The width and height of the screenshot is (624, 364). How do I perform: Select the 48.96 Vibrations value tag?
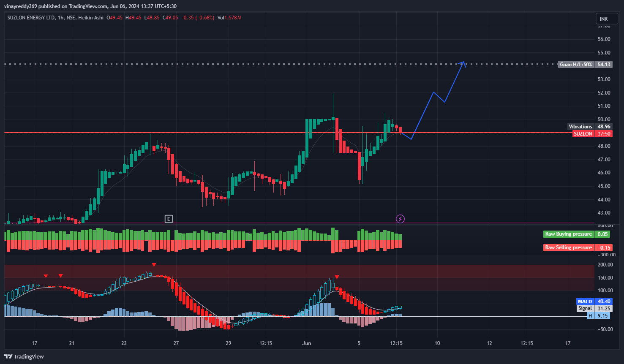[x=604, y=127]
